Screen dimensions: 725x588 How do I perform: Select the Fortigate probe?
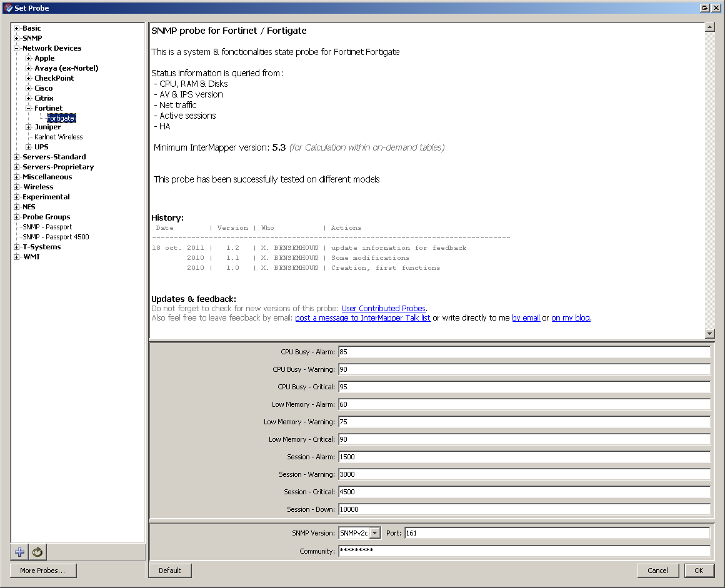pos(61,118)
